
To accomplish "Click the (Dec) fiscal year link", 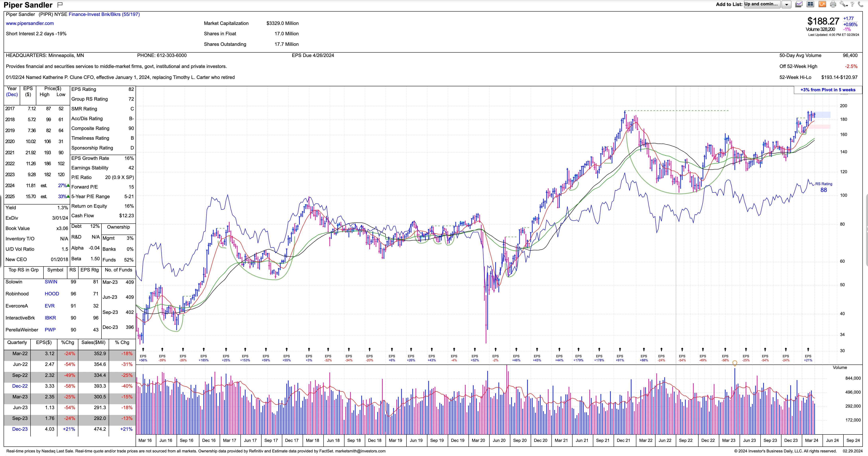I will [x=12, y=95].
